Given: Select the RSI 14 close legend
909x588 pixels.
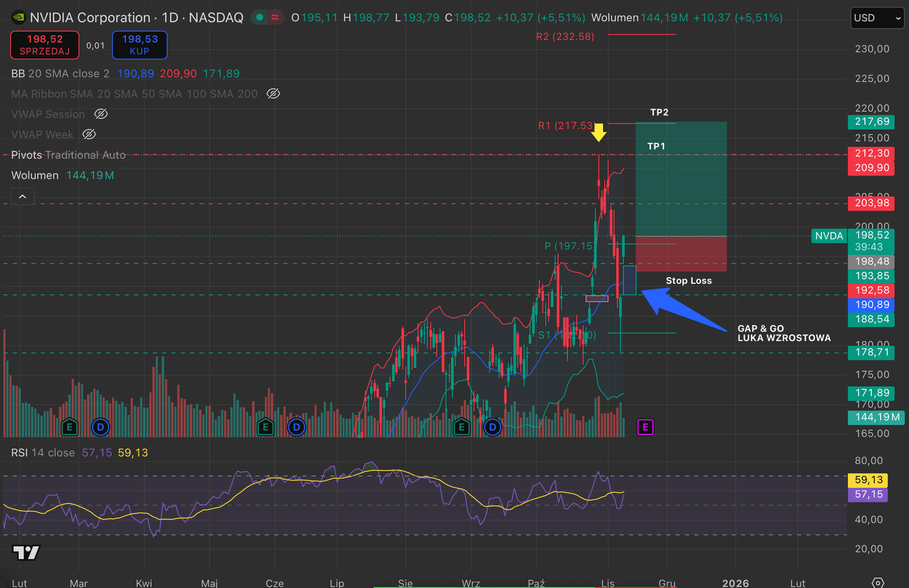Looking at the screenshot, I should [x=42, y=453].
